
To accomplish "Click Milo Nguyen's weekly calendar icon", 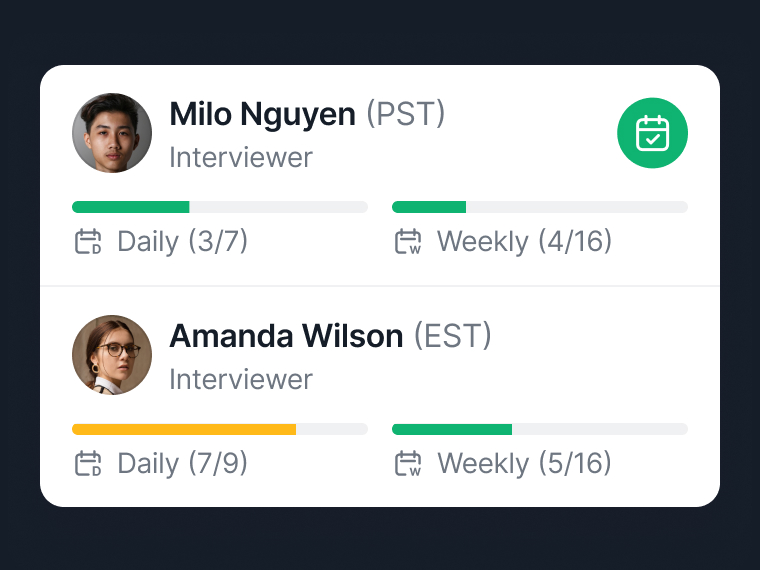I will [408, 241].
